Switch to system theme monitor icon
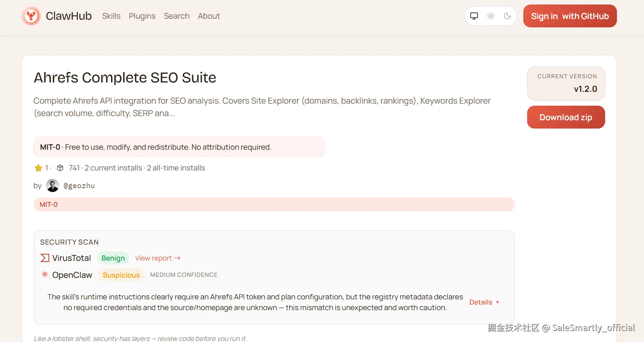 (x=474, y=16)
